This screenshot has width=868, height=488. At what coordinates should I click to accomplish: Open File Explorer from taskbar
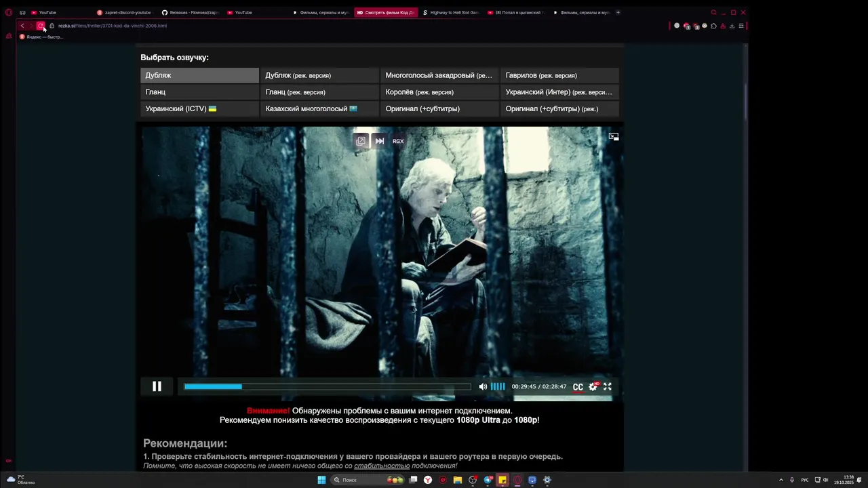(458, 480)
